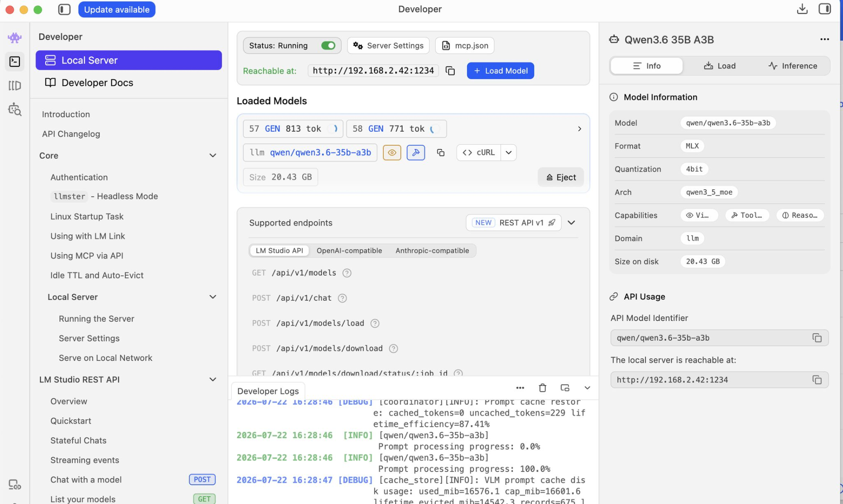Click the API Model Identifier field
843x504 pixels.
point(719,338)
